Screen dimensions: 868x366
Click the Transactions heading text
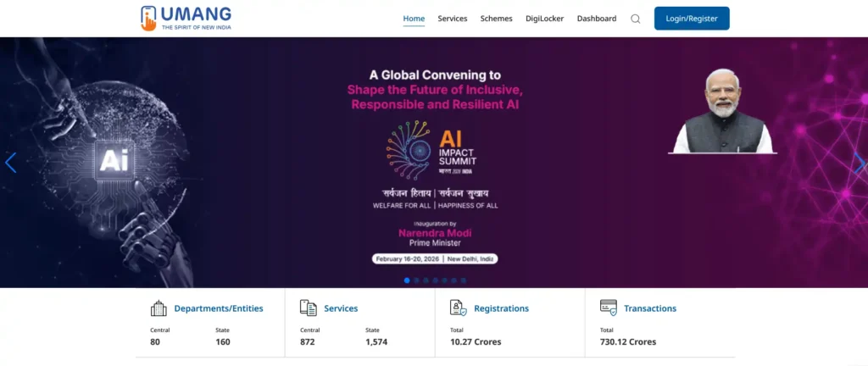click(x=650, y=308)
